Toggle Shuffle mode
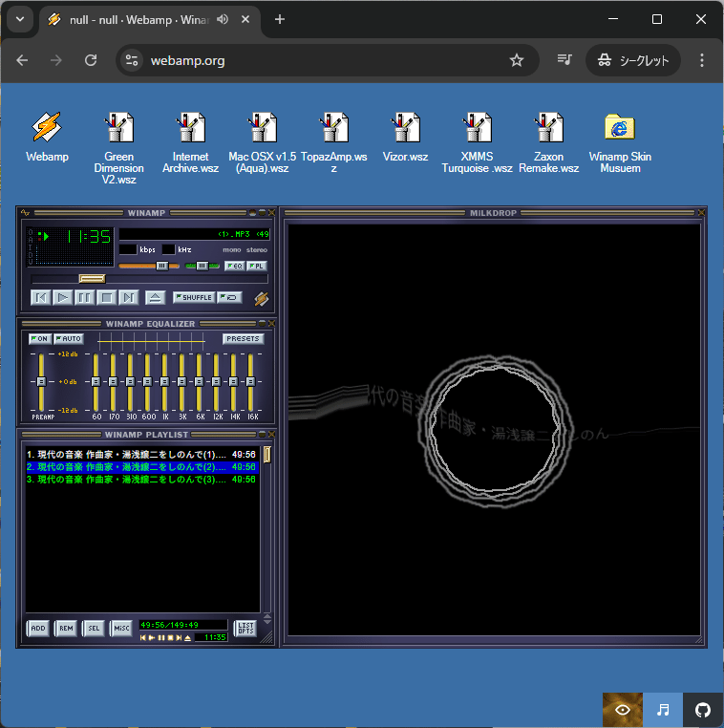 [194, 297]
